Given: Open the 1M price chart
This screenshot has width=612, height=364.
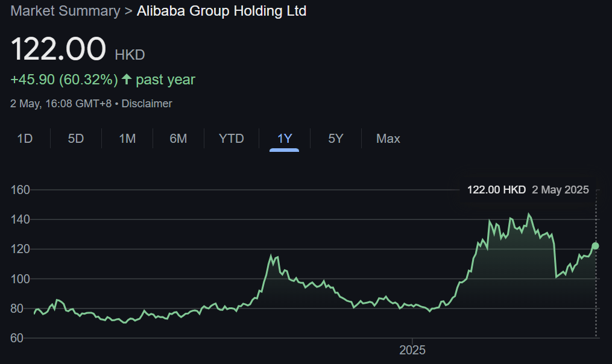Looking at the screenshot, I should tap(127, 139).
